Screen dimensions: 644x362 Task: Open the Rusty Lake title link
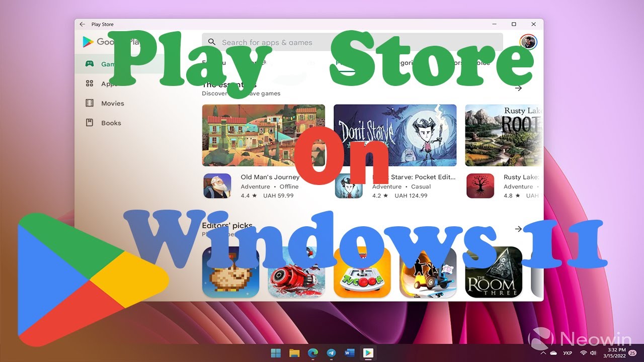pyautogui.click(x=521, y=177)
